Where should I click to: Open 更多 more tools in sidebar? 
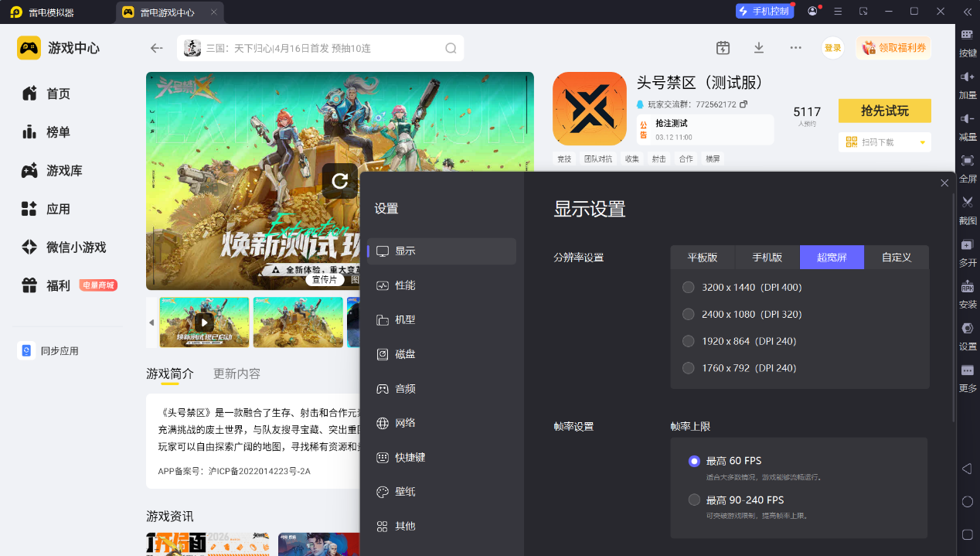(968, 377)
